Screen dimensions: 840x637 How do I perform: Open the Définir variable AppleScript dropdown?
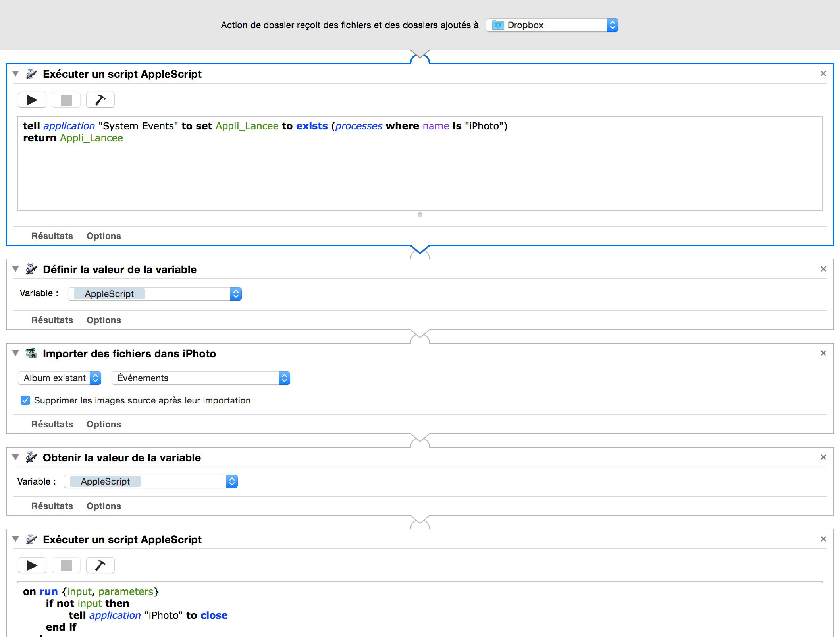[155, 294]
